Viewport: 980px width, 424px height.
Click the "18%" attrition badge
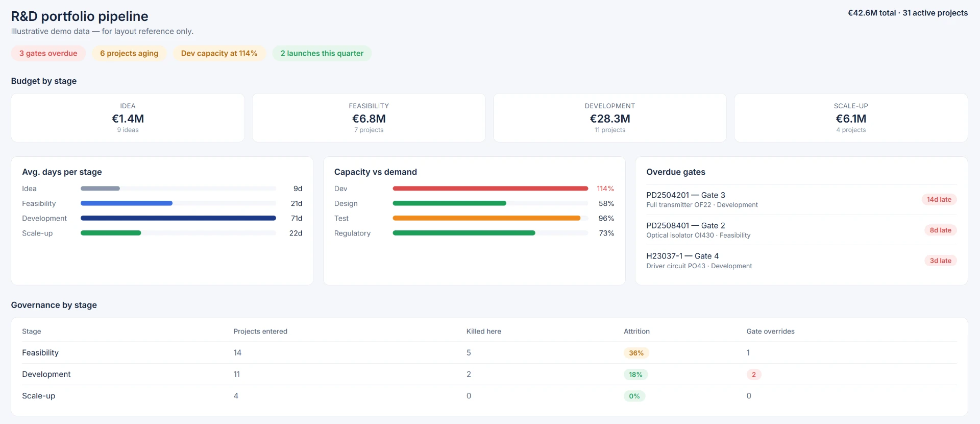pos(635,374)
